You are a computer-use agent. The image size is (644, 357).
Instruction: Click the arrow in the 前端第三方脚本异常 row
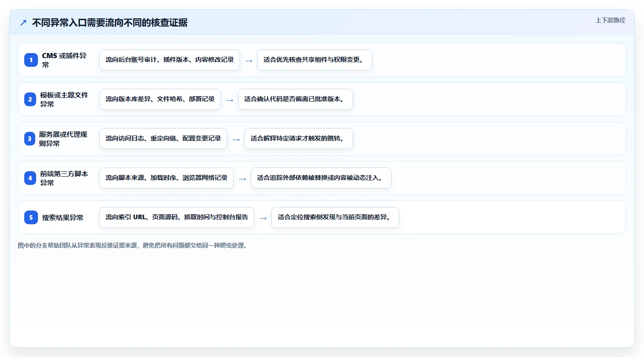[242, 178]
